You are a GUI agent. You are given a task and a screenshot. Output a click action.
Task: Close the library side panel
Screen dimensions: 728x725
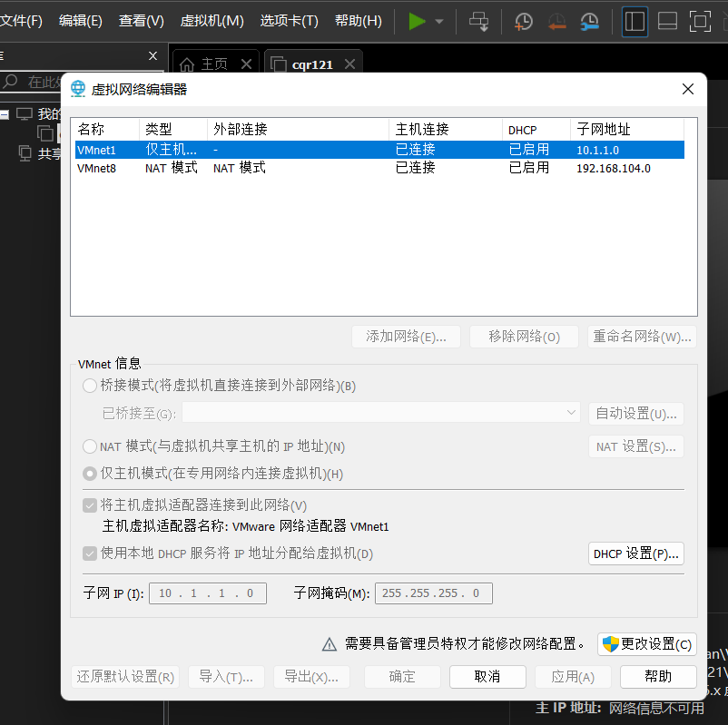coord(152,56)
